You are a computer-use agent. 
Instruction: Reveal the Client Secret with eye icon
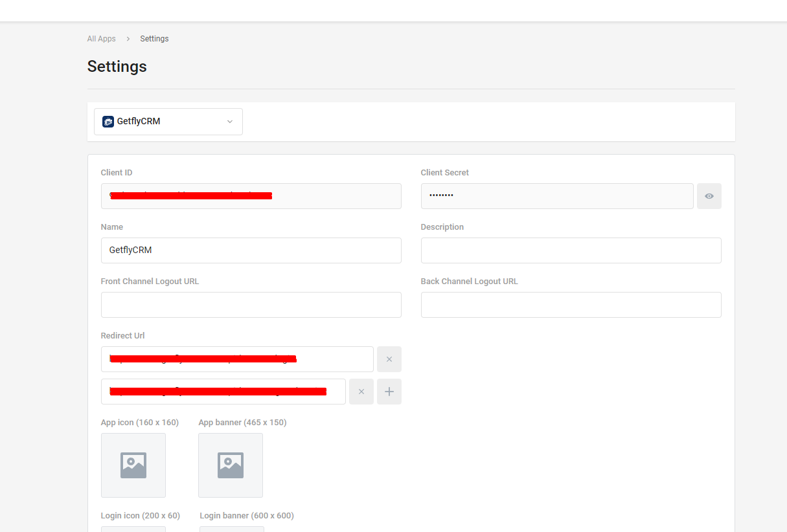point(709,196)
